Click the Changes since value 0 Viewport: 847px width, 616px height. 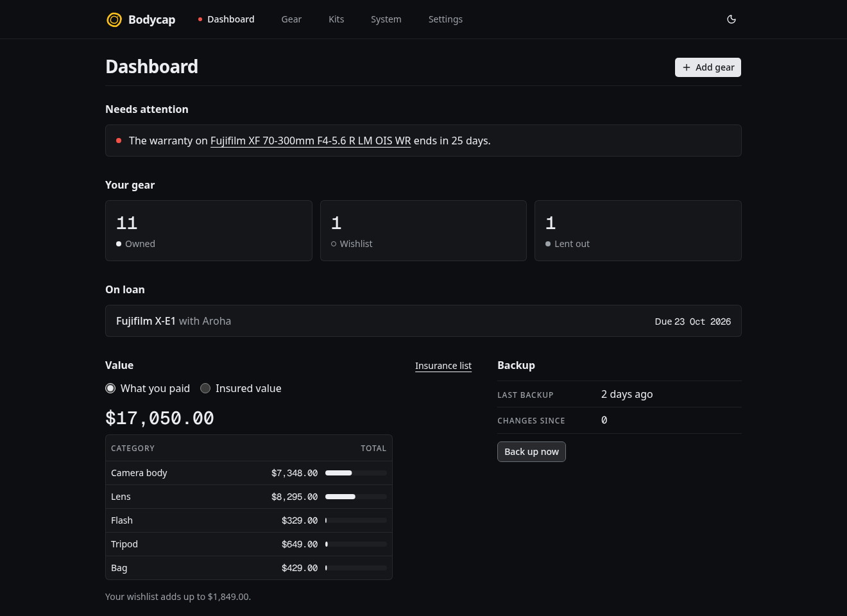[604, 420]
